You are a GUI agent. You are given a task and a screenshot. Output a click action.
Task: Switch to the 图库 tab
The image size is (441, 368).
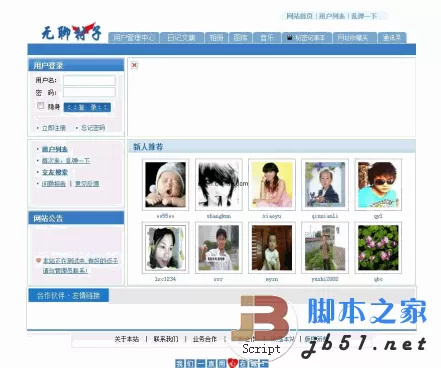tap(240, 38)
